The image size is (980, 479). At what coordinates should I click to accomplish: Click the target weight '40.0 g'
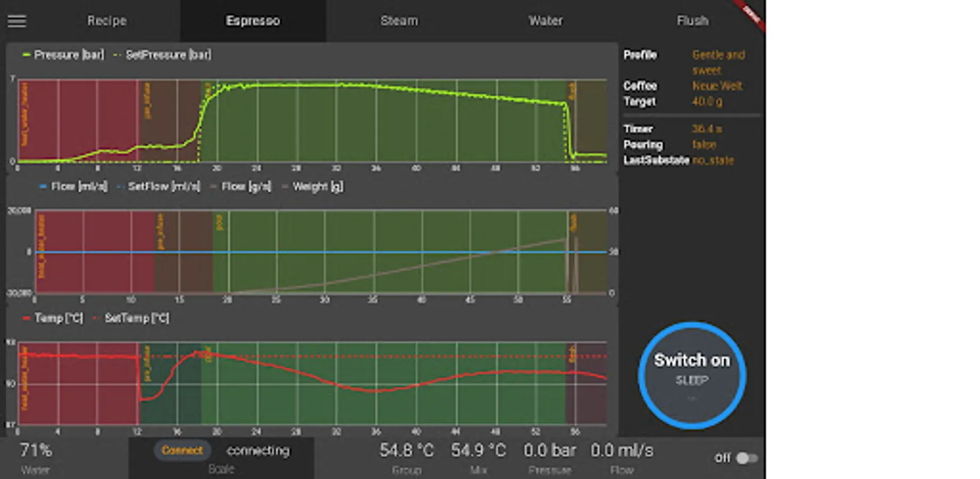[x=707, y=101]
